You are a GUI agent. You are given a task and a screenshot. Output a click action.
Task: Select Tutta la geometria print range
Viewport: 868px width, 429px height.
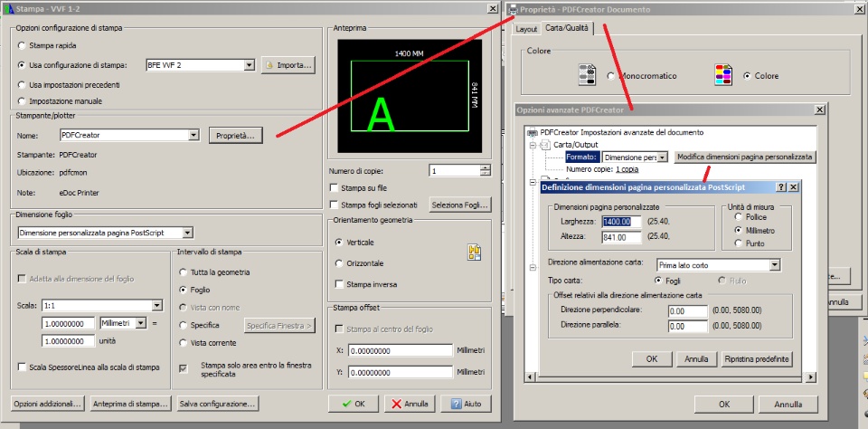pos(183,272)
